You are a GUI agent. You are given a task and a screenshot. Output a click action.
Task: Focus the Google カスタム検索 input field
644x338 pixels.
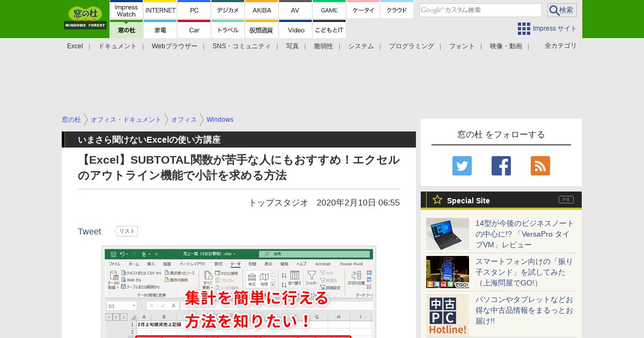pyautogui.click(x=480, y=10)
